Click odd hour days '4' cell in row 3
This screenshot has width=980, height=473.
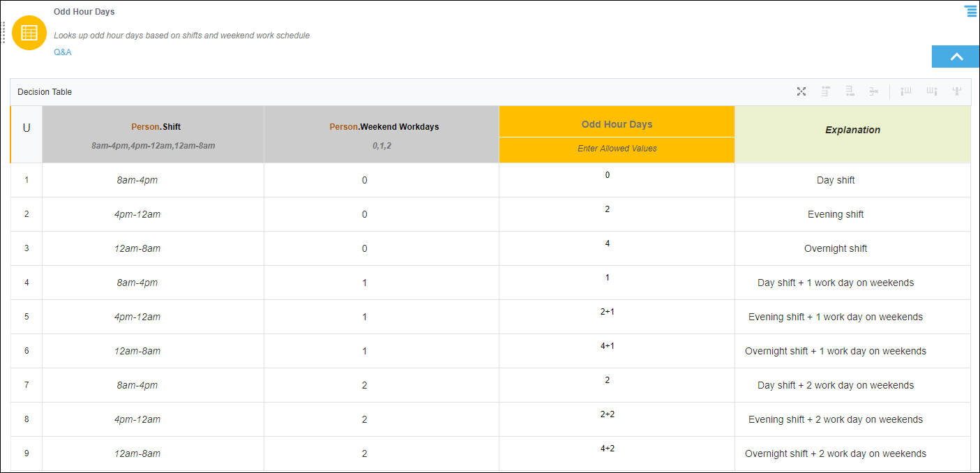point(617,248)
